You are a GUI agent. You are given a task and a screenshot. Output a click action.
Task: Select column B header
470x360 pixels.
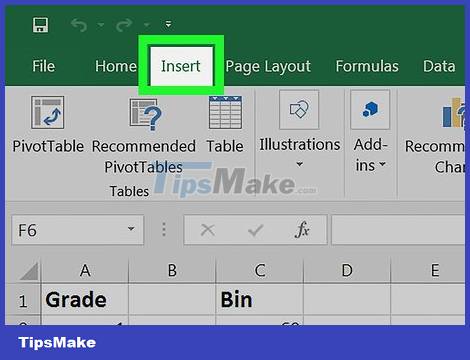(x=172, y=270)
